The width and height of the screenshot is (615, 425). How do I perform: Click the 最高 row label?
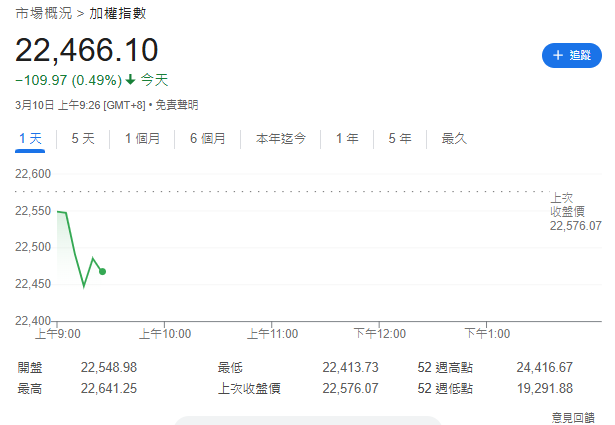tap(30, 389)
